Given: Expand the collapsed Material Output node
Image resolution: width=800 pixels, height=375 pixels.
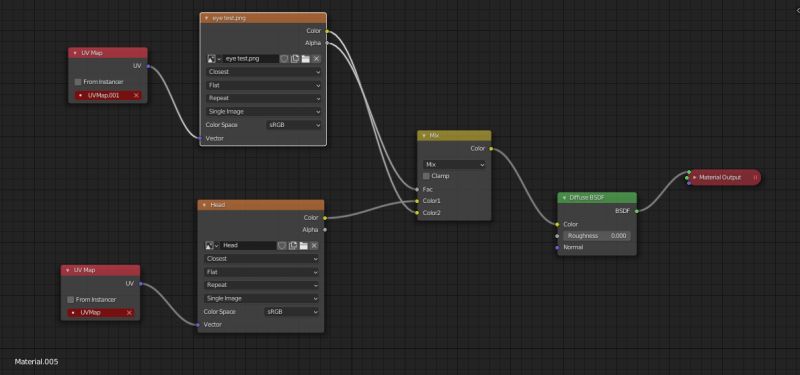Looking at the screenshot, I should point(694,178).
